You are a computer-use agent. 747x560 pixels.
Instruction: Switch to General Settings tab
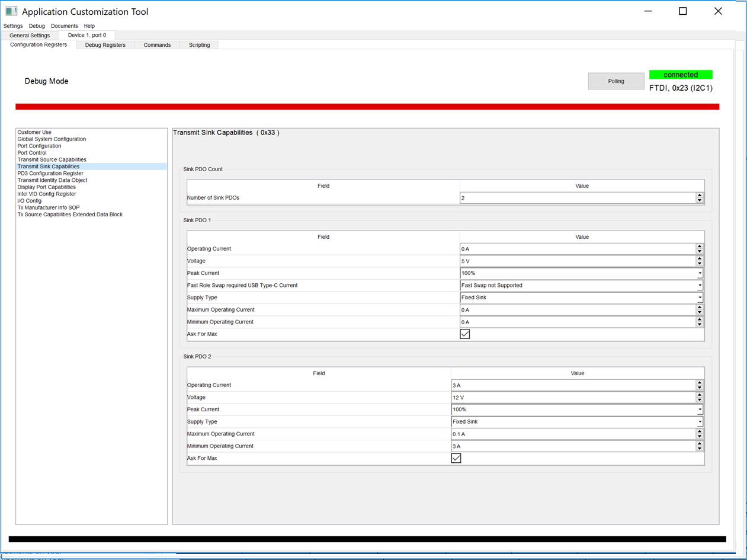coord(30,36)
